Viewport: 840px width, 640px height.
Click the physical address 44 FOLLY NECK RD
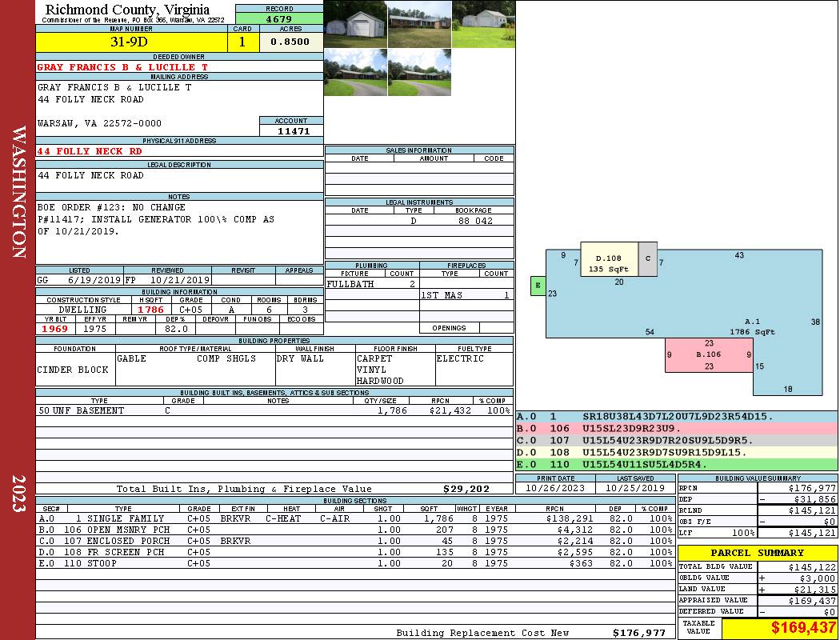[x=90, y=150]
